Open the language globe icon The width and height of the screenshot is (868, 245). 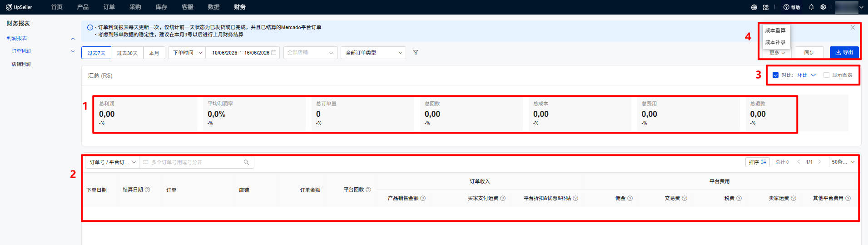754,7
